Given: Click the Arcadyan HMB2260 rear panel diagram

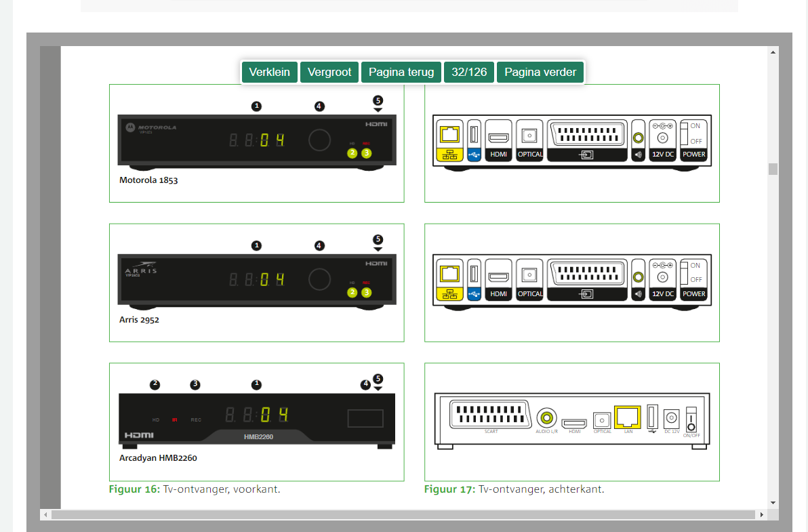Looking at the screenshot, I should tap(572, 421).
